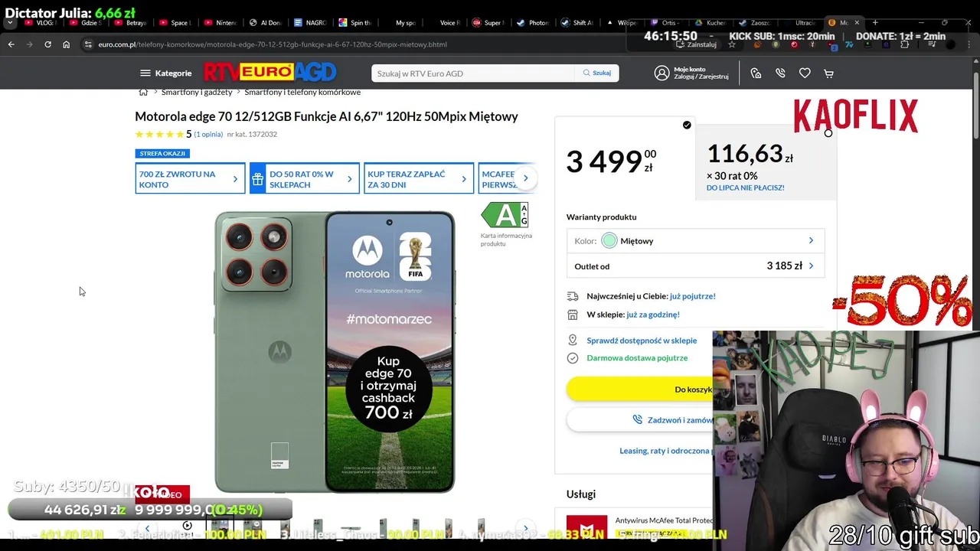Click the vertical page scrollbar
Viewport: 980px width, 551px height.
point(975,107)
